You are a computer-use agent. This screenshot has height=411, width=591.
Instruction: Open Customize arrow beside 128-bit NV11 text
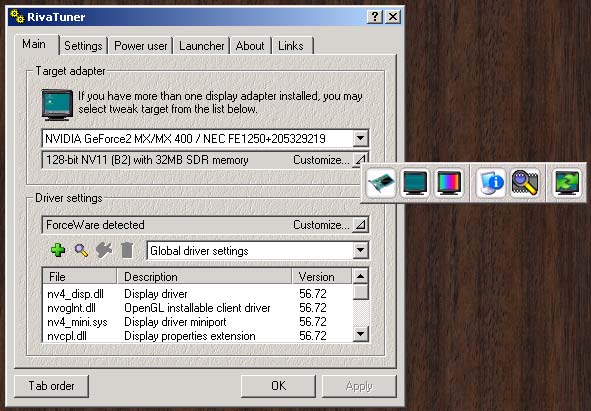pyautogui.click(x=360, y=160)
